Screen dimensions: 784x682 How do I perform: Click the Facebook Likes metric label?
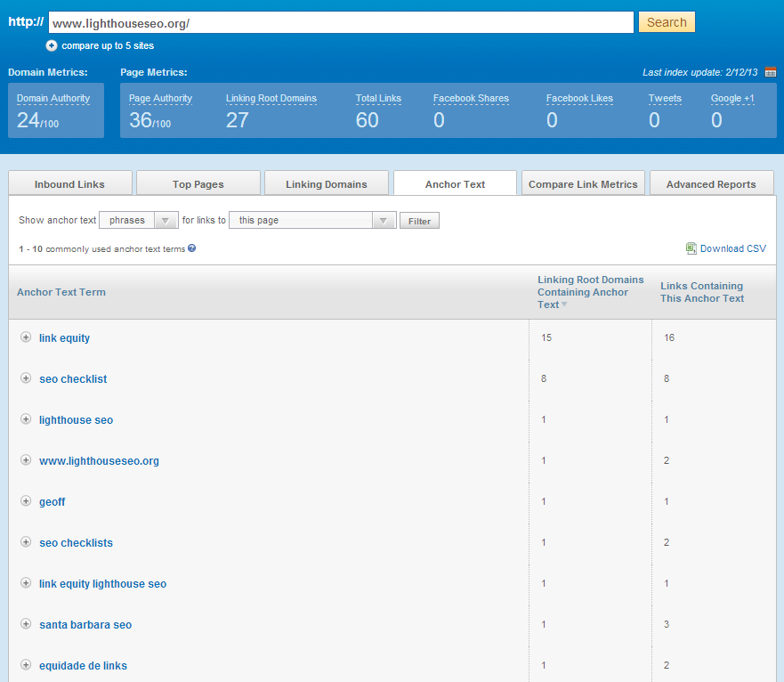coord(579,98)
